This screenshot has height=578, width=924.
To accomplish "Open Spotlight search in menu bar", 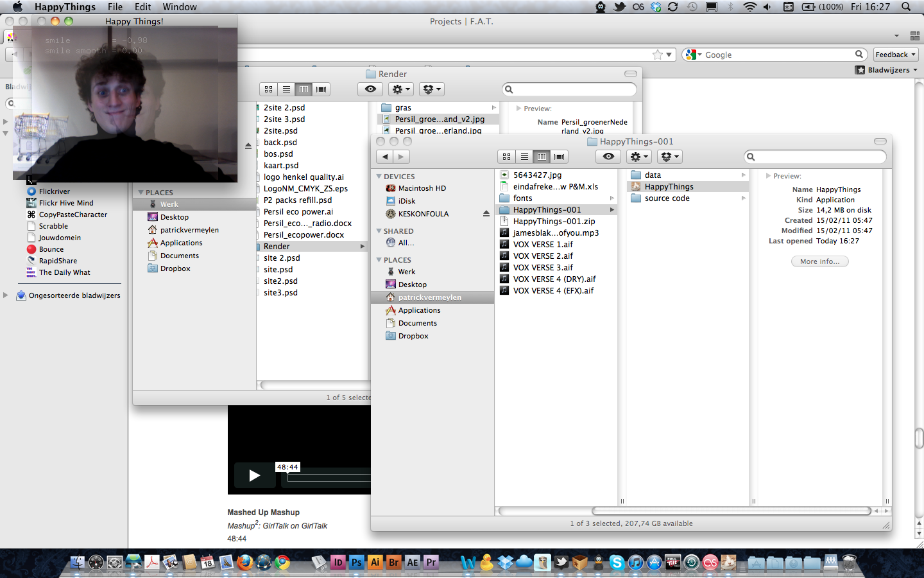I will tap(906, 7).
